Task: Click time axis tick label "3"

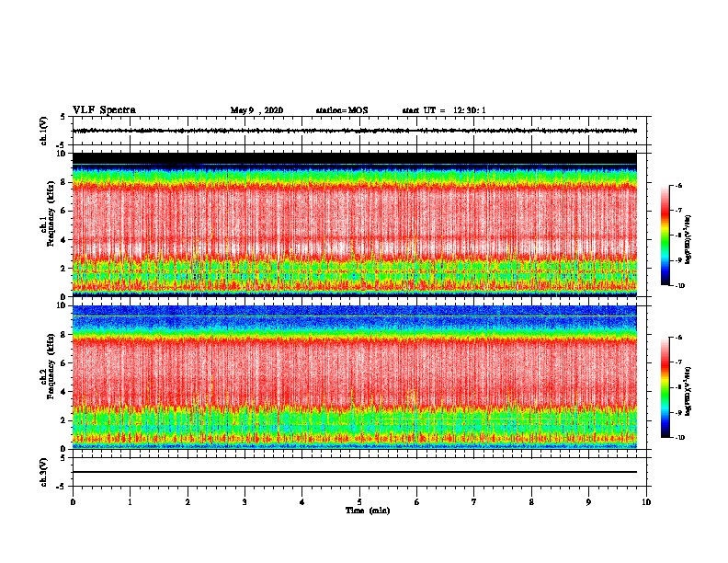Action: coord(245,502)
